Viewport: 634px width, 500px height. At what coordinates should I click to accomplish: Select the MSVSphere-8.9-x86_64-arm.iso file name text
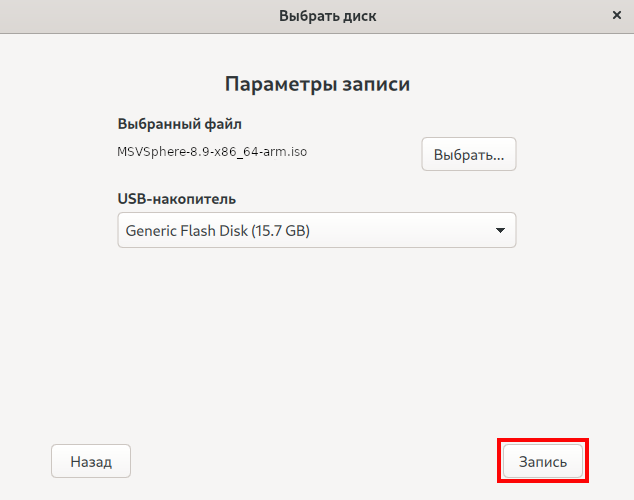(212, 152)
